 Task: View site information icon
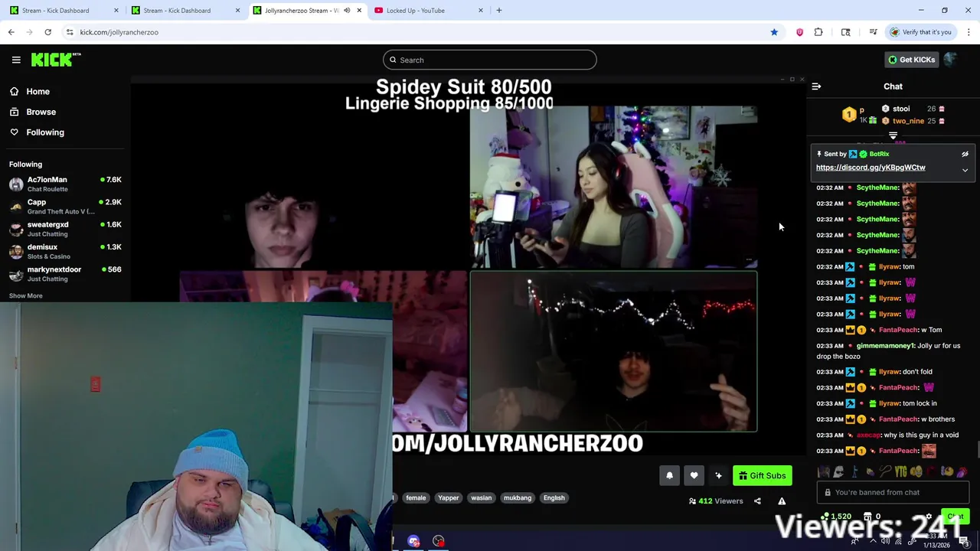point(70,32)
